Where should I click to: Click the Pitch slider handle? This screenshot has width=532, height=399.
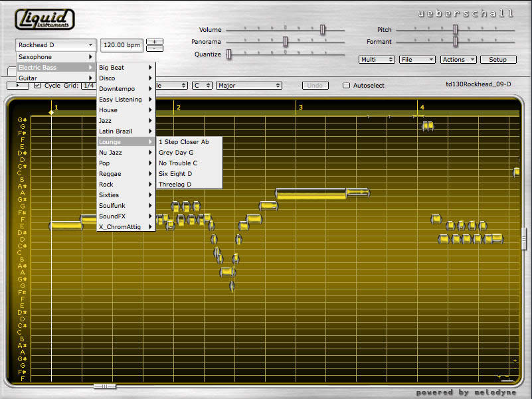[x=456, y=30]
